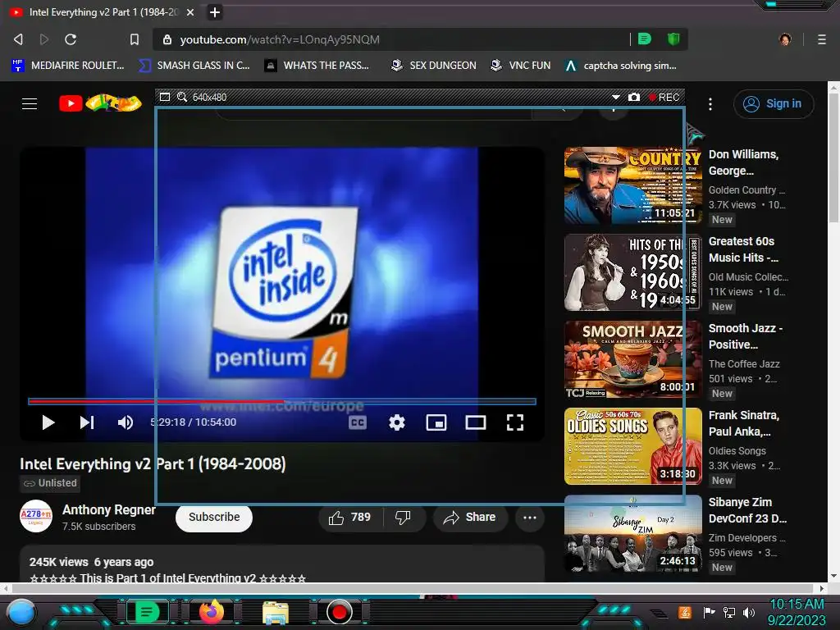Image resolution: width=840 pixels, height=630 pixels.
Task: Open the green chat app on taskbar
Action: (x=146, y=612)
